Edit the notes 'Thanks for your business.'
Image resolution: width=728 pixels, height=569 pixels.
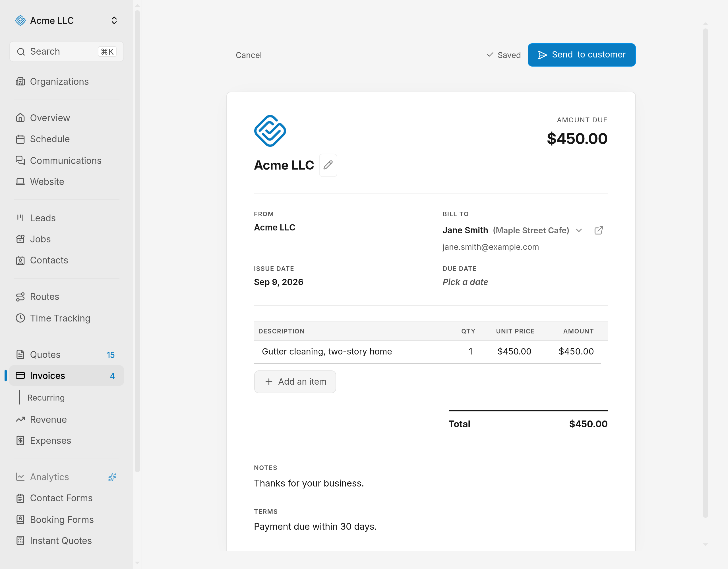coord(309,483)
